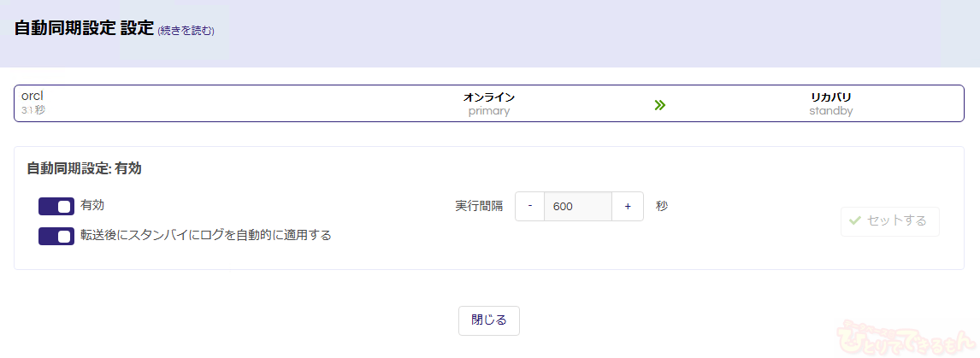The height and width of the screenshot is (358, 980).
Task: Increase interval with the plus button
Action: 628,206
